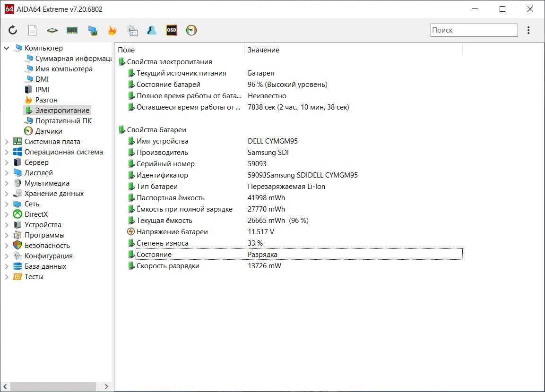The image size is (545, 392).
Task: Click the database icon beside База данных
Action: pyautogui.click(x=17, y=266)
